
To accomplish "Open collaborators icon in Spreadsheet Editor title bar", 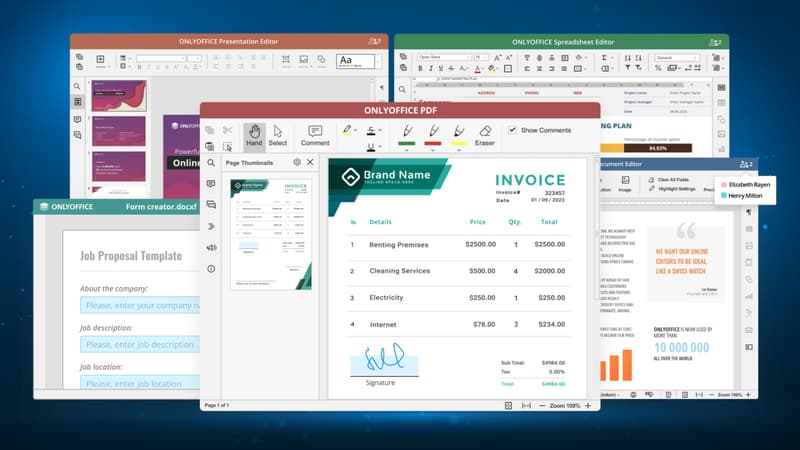I will [715, 42].
